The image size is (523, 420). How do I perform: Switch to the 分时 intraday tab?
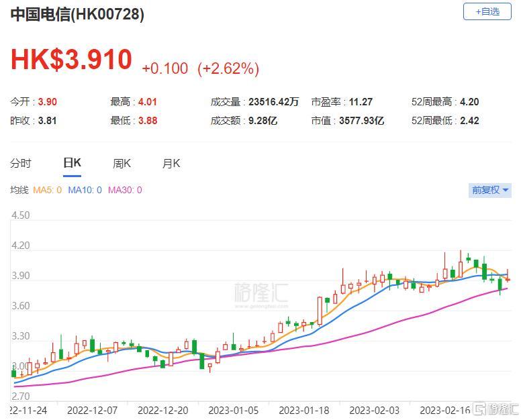point(21,163)
